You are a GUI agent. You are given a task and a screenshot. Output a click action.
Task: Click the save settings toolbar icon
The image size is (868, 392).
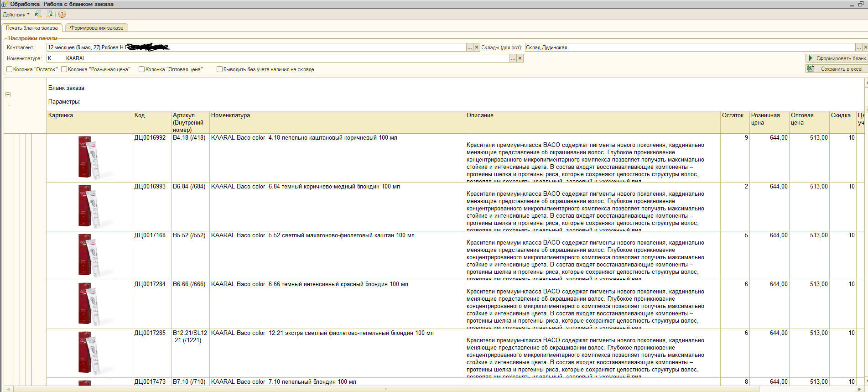pyautogui.click(x=49, y=14)
